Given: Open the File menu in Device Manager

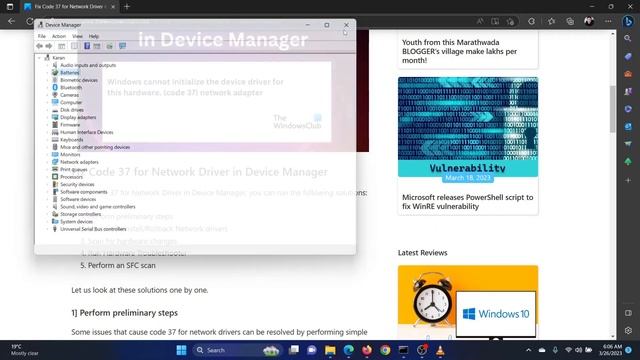Looking at the screenshot, I should [42, 36].
